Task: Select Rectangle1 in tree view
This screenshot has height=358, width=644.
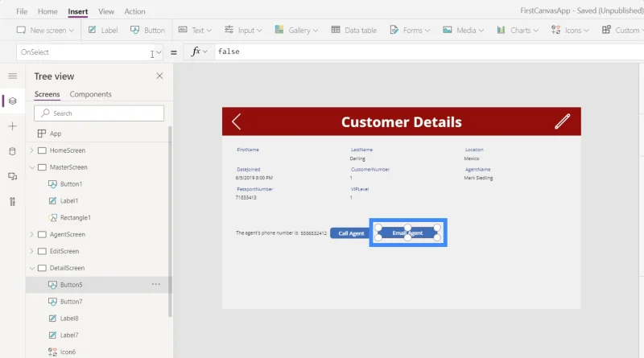Action: pyautogui.click(x=76, y=217)
